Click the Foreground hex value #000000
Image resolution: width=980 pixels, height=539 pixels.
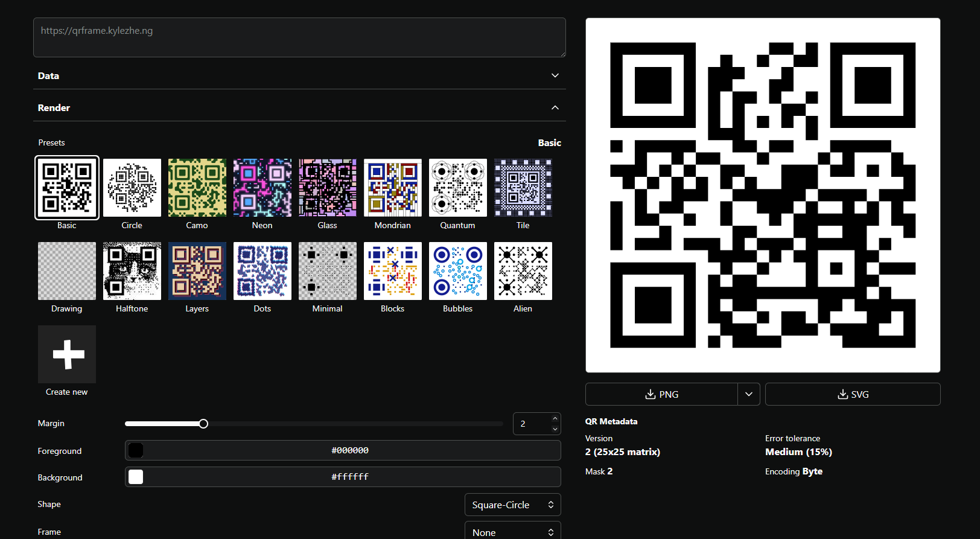[350, 450]
